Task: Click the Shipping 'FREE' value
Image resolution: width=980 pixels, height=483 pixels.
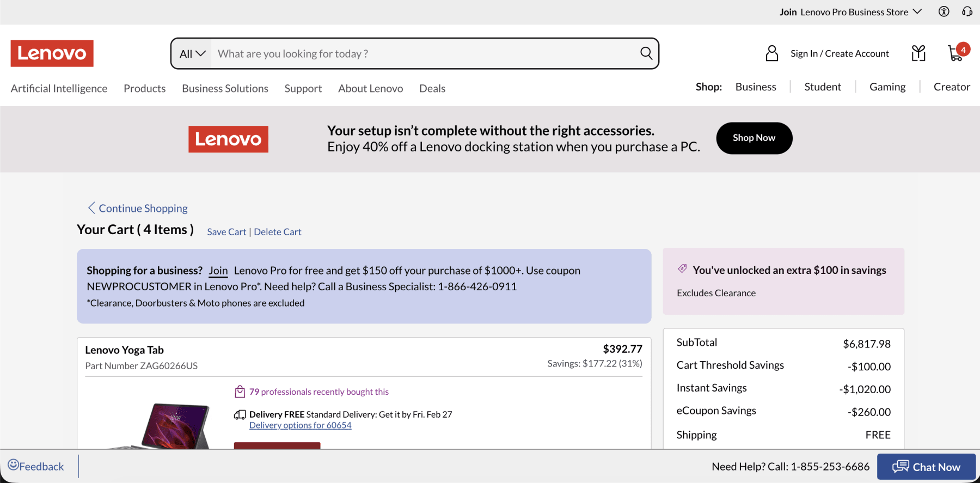Action: (x=878, y=435)
